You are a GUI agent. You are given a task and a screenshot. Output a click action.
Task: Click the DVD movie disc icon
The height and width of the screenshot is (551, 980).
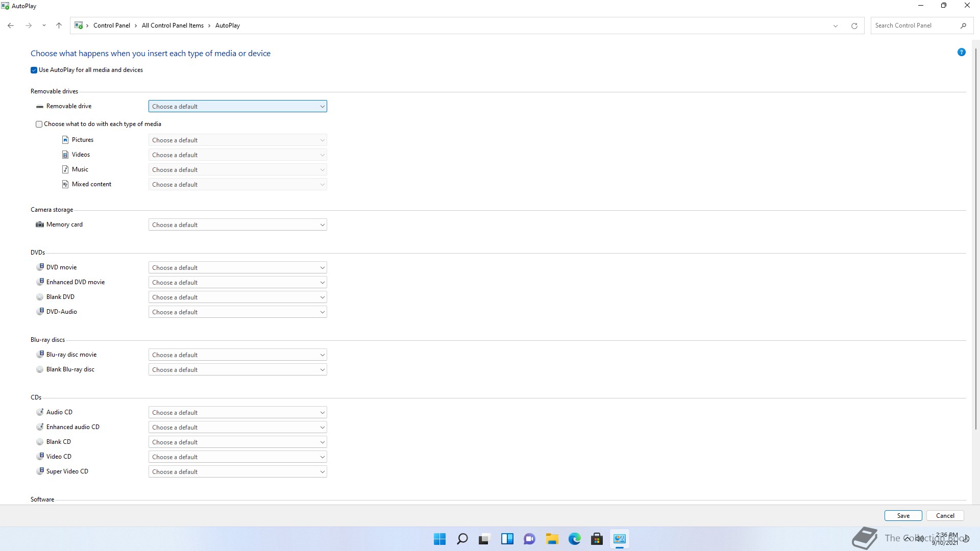[40, 267]
